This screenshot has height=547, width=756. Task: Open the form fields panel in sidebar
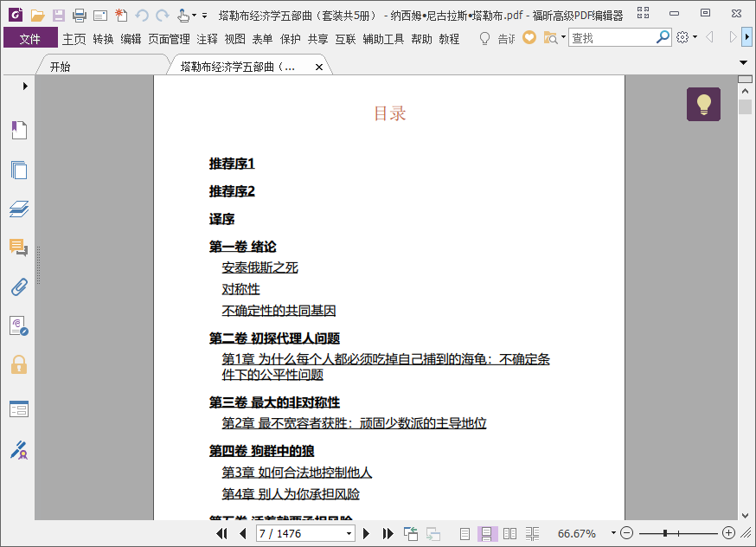click(19, 409)
